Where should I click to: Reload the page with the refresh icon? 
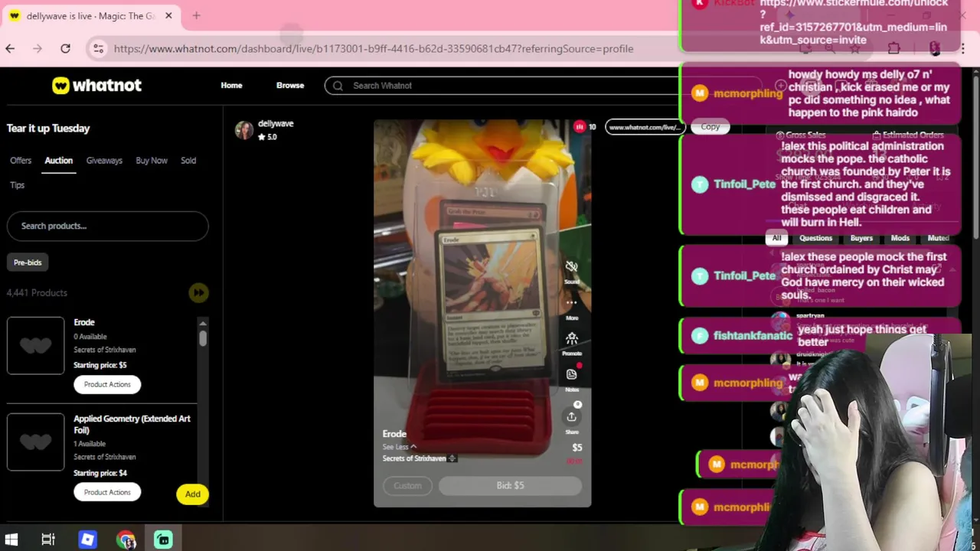point(65,48)
